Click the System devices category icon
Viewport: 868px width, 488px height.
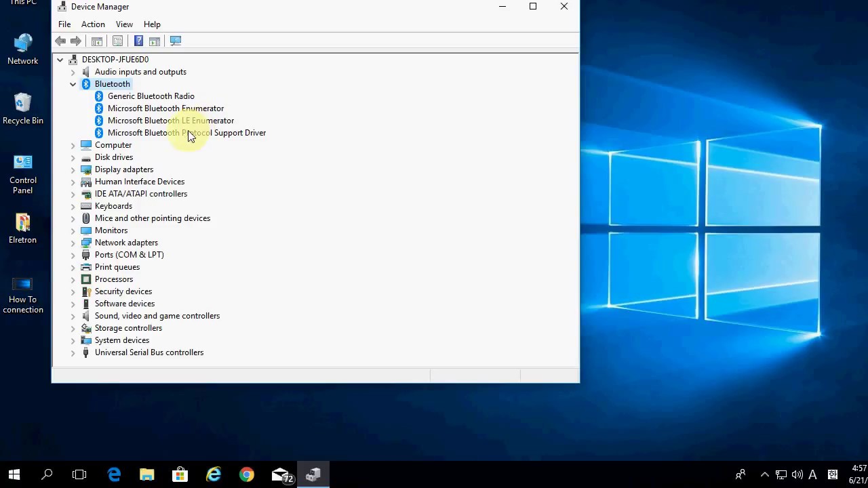click(x=86, y=340)
